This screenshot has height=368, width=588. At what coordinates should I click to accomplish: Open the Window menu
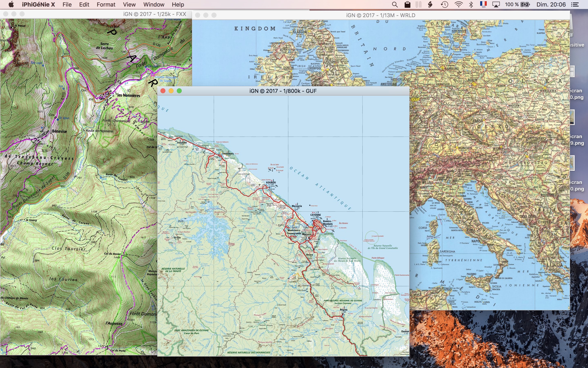coord(154,4)
